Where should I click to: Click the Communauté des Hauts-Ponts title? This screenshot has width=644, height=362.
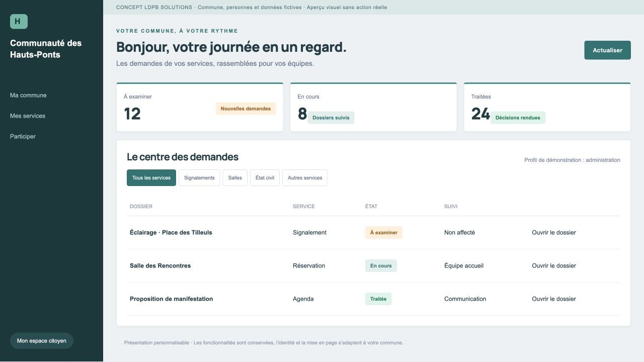(x=46, y=49)
